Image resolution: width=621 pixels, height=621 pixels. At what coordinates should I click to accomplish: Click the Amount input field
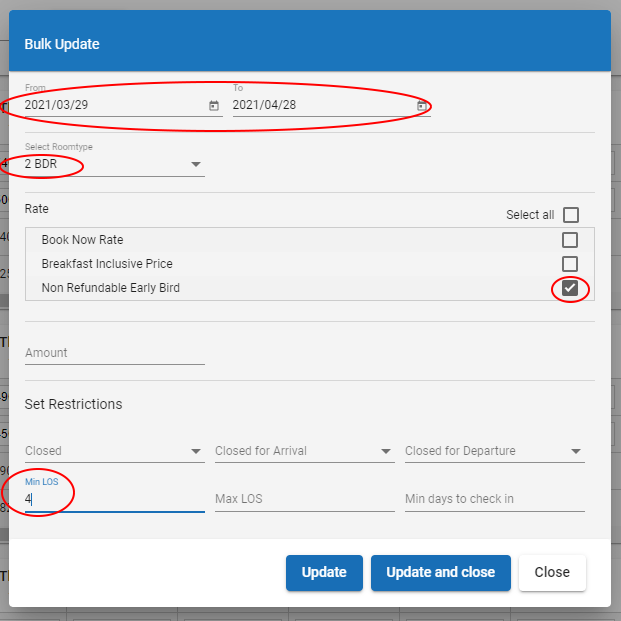(114, 353)
